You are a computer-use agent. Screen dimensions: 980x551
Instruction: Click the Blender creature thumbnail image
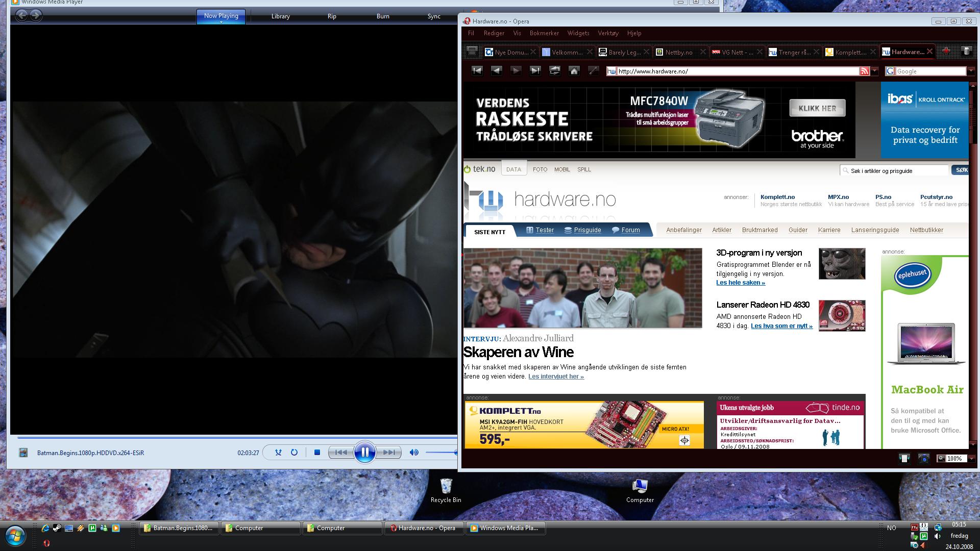pyautogui.click(x=842, y=264)
